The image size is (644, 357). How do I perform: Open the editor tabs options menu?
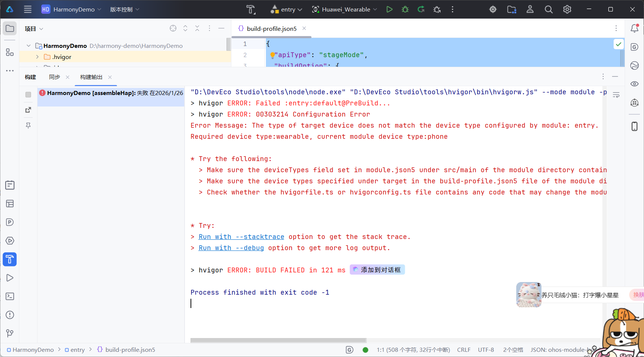coord(616,28)
